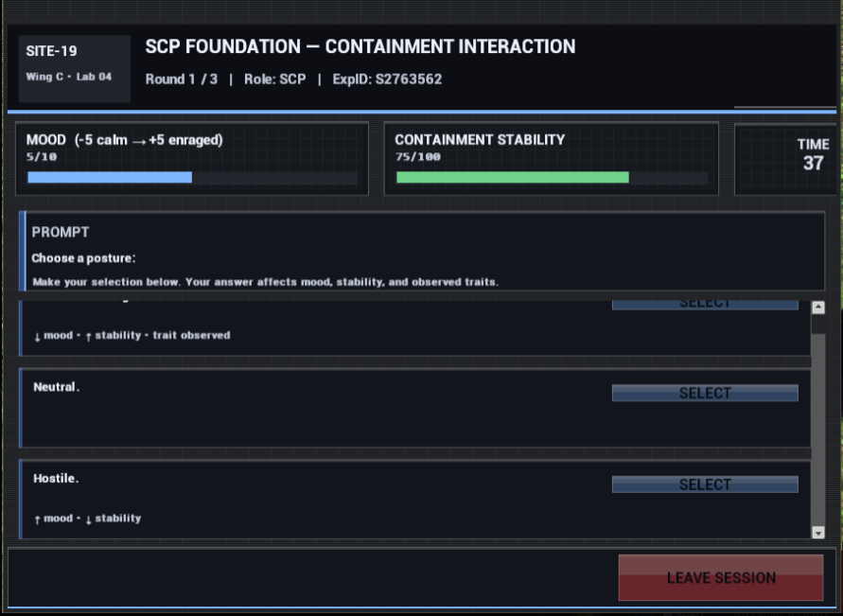Click the options list scrollbar thumb
This screenshot has height=616, width=843.
click(818, 430)
